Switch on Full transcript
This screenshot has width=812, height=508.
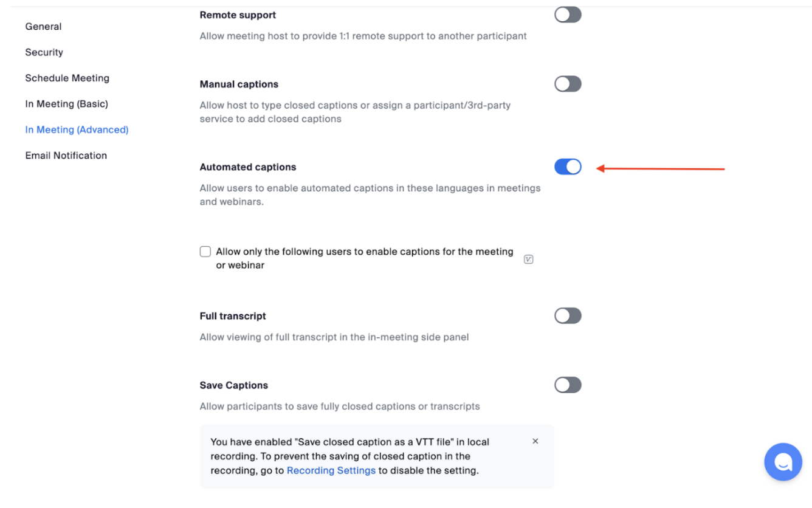point(568,315)
